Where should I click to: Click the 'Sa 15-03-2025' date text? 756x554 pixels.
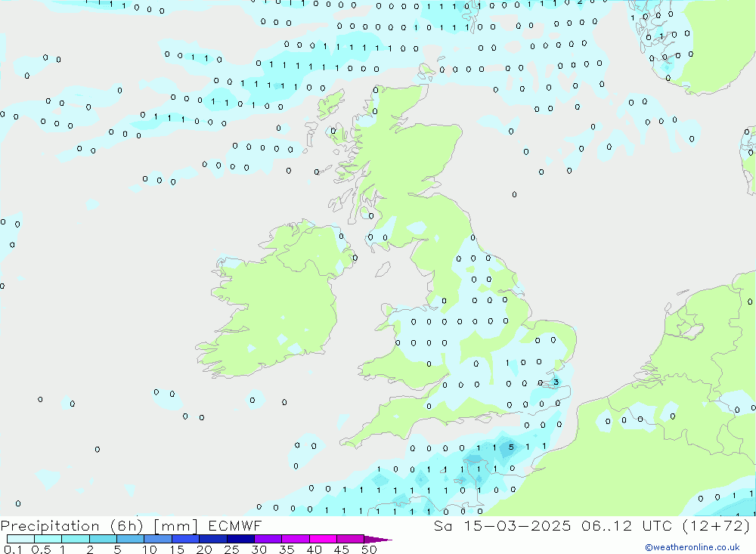tap(502, 525)
